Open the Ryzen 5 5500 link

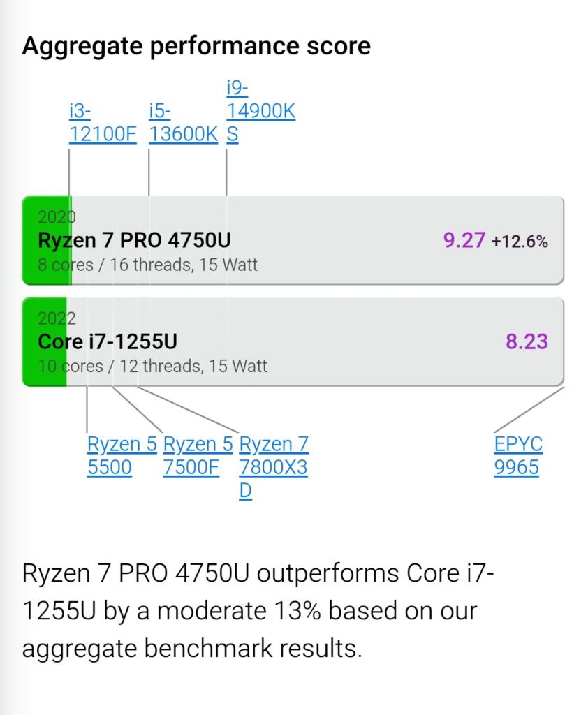122,455
